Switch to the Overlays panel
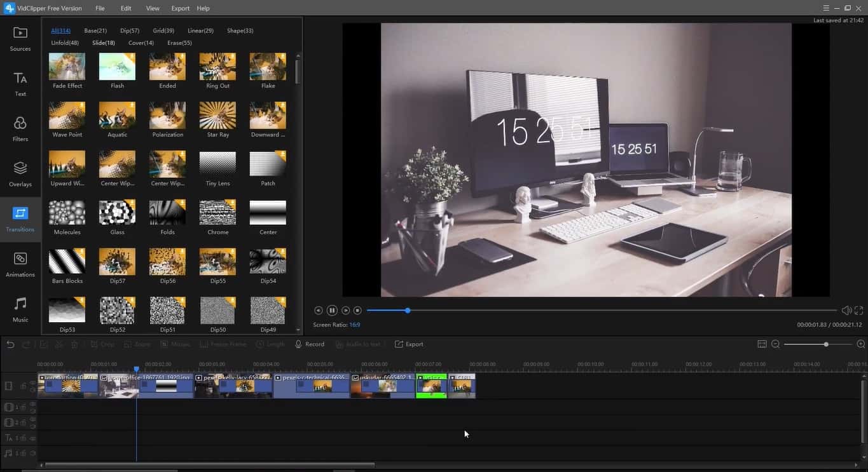This screenshot has height=472, width=868. (x=20, y=174)
